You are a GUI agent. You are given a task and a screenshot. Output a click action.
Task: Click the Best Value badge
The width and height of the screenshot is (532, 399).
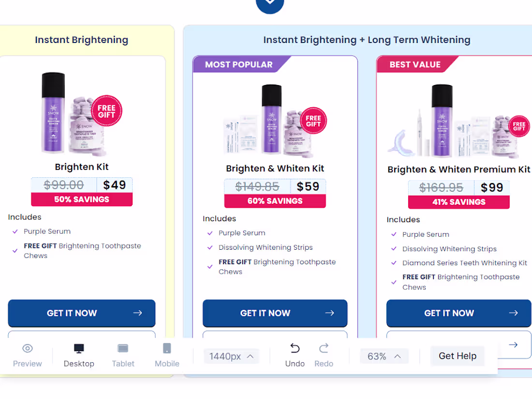(x=415, y=65)
